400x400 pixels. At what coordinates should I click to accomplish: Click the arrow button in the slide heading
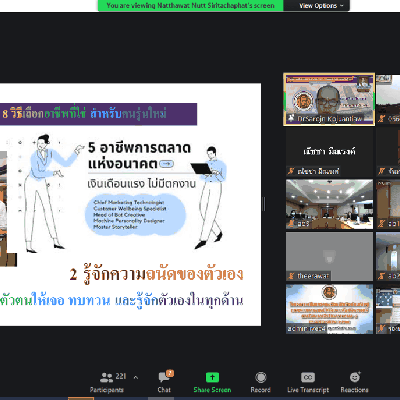[x=166, y=164]
